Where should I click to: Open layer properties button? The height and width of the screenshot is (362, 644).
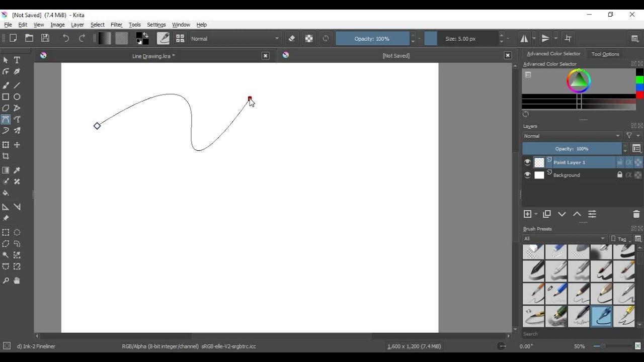(x=592, y=214)
